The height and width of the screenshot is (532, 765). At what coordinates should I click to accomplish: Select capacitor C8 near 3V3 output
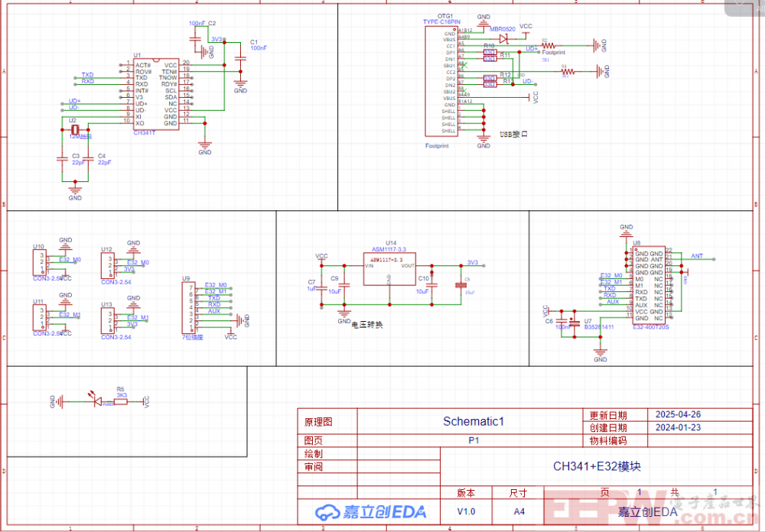(461, 285)
